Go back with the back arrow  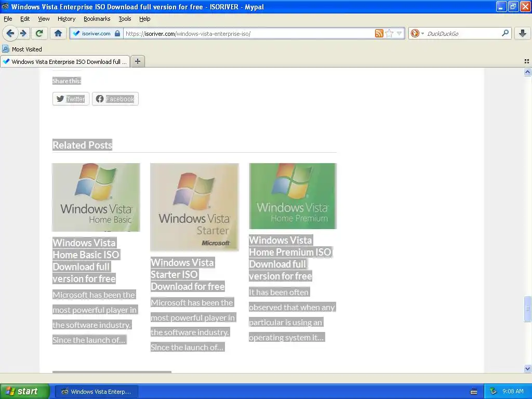(10, 33)
